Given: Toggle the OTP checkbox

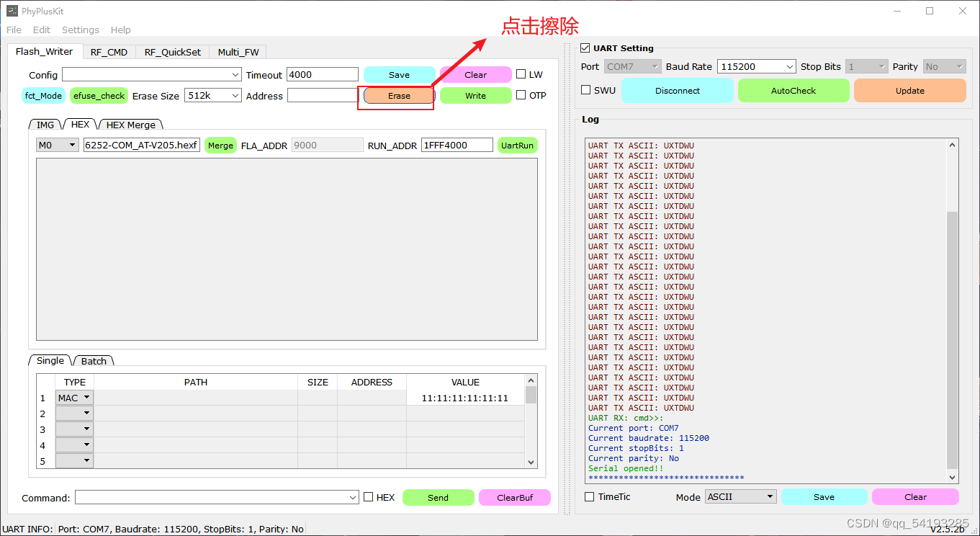Looking at the screenshot, I should point(521,95).
